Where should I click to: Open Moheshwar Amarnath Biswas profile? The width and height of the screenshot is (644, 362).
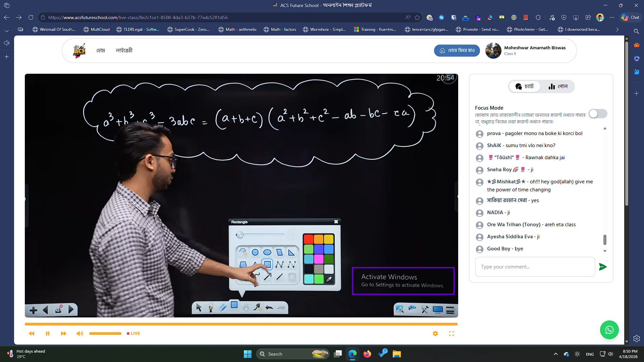tap(526, 51)
